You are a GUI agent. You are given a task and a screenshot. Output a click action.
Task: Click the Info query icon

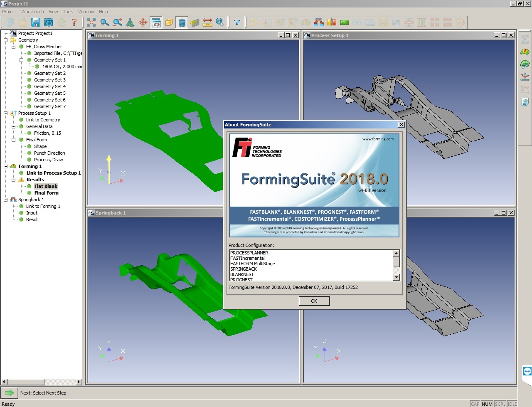220,22
